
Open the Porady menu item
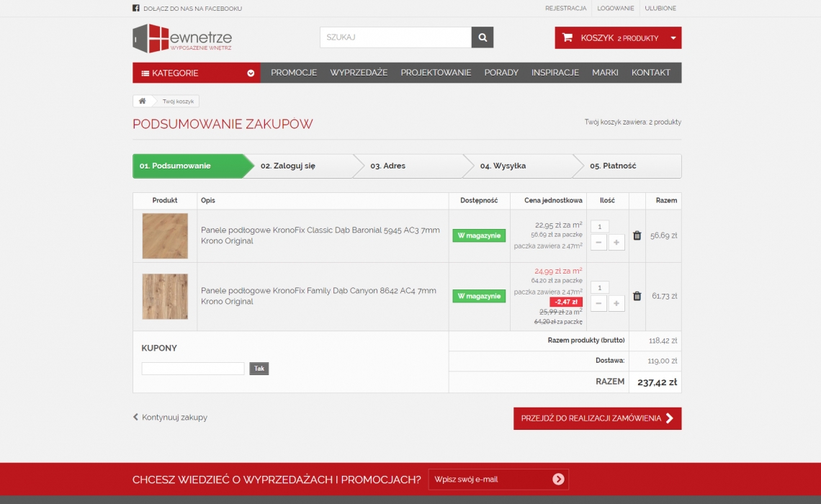[501, 73]
